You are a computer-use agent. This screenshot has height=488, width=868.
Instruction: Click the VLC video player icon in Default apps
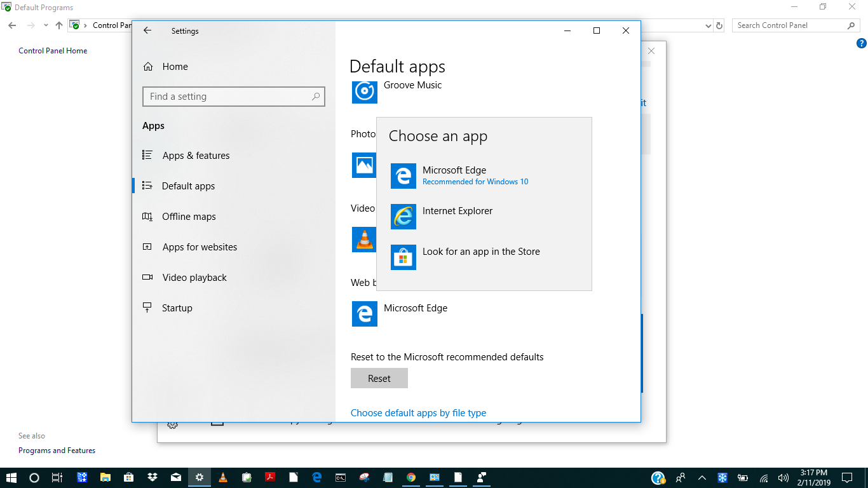tap(363, 239)
